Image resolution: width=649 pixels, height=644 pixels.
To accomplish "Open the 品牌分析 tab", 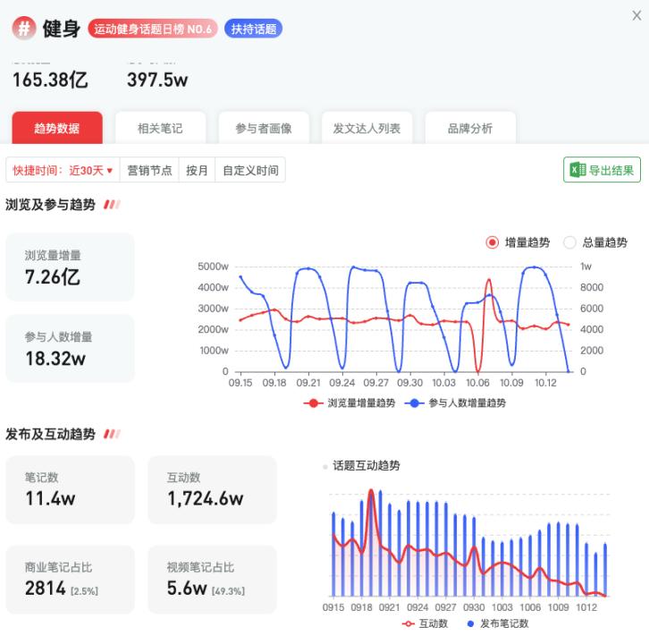I will pyautogui.click(x=470, y=128).
